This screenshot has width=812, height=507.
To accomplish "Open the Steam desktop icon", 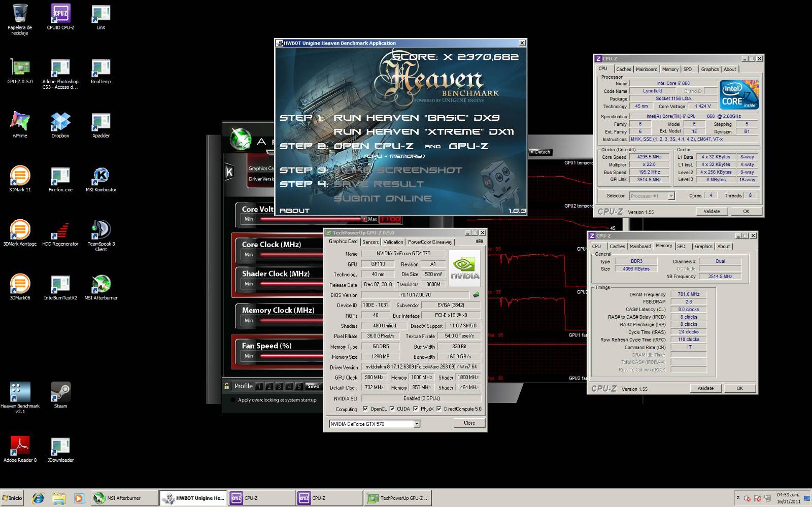I will (60, 395).
